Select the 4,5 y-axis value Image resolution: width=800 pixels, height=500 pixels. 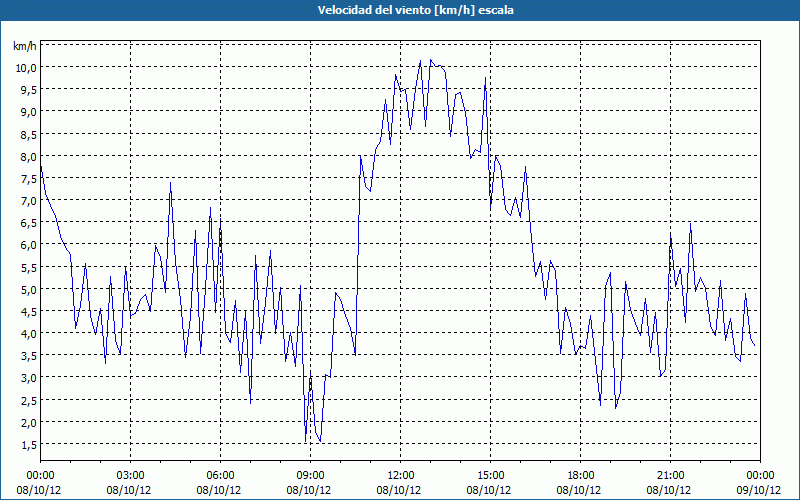click(27, 312)
